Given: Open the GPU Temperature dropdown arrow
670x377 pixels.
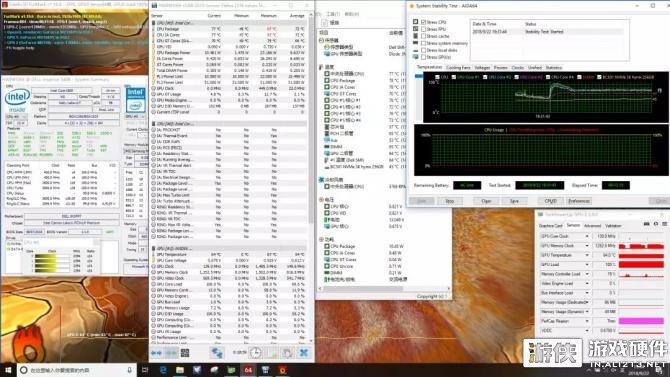Looking at the screenshot, I should [587, 255].
